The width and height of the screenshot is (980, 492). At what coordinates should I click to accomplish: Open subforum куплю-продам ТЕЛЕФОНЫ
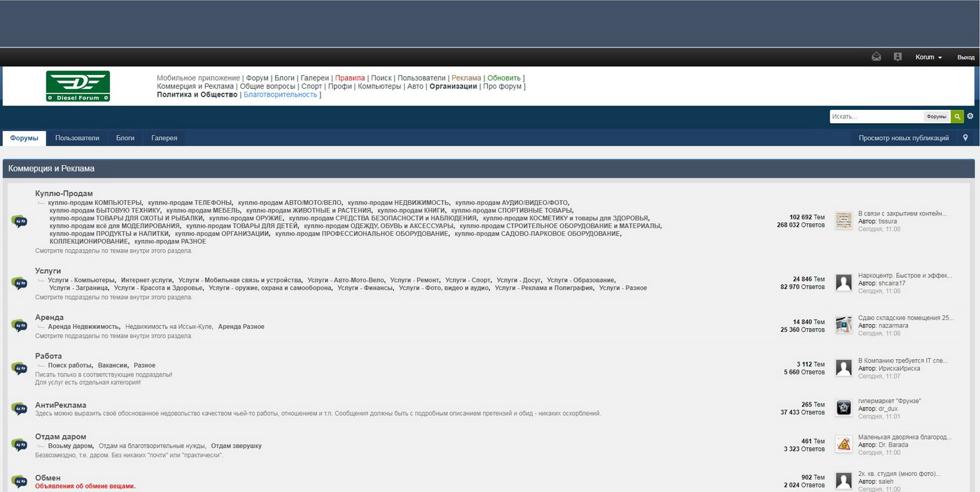pos(189,202)
